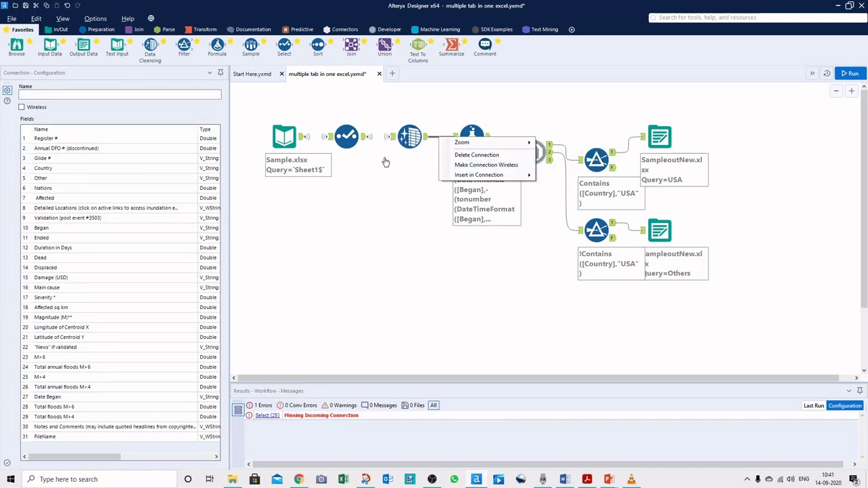Screen dimensions: 868x488
Task: Open the workflow history clock icon
Action: 827,73
